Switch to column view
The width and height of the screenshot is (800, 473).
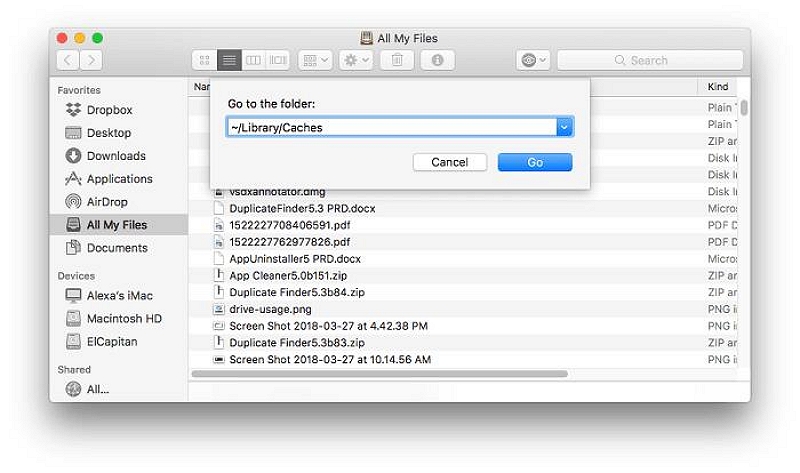253,60
